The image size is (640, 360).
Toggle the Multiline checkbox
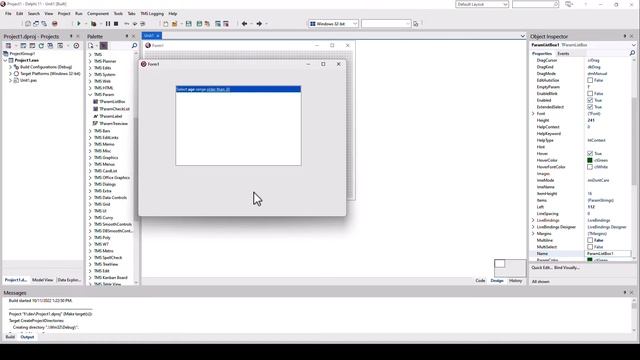[x=590, y=240]
